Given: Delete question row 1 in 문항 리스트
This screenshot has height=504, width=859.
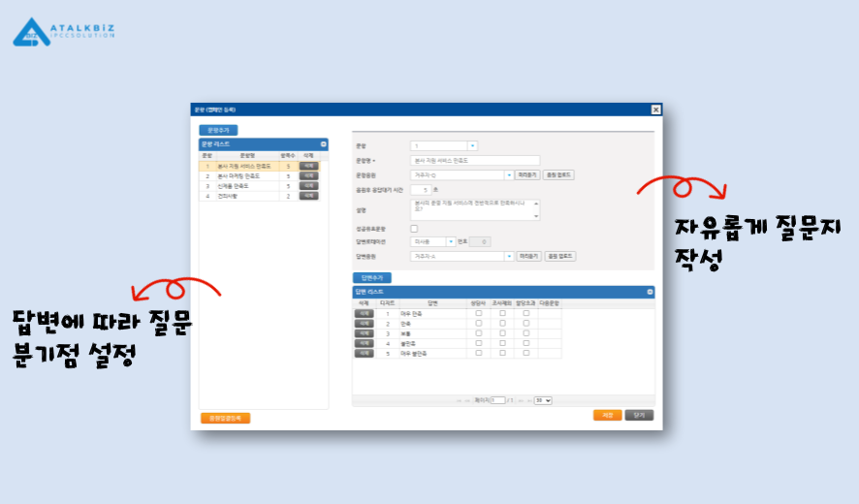Looking at the screenshot, I should [x=308, y=167].
